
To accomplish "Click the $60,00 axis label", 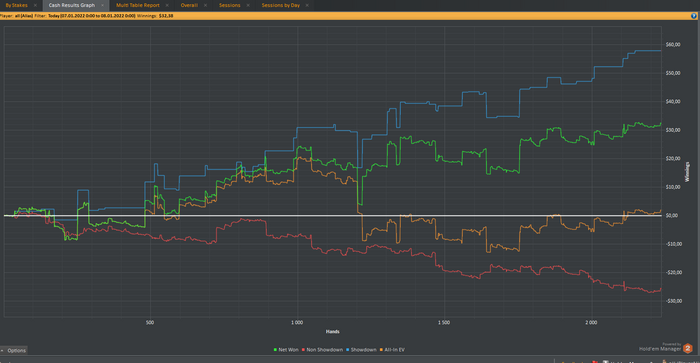I will click(x=673, y=45).
